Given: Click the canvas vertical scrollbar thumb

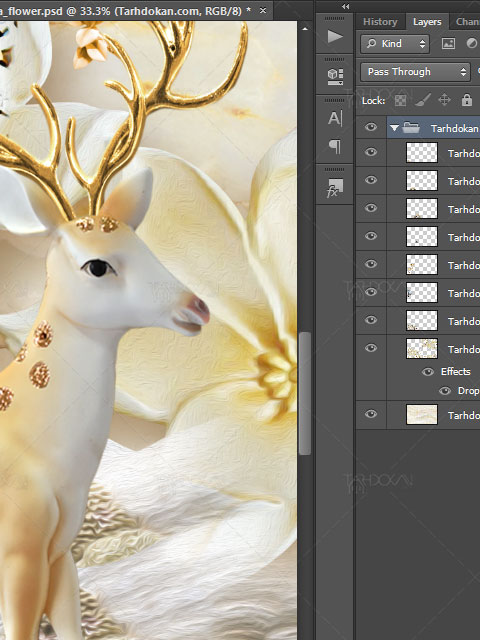Looking at the screenshot, I should pyautogui.click(x=304, y=393).
